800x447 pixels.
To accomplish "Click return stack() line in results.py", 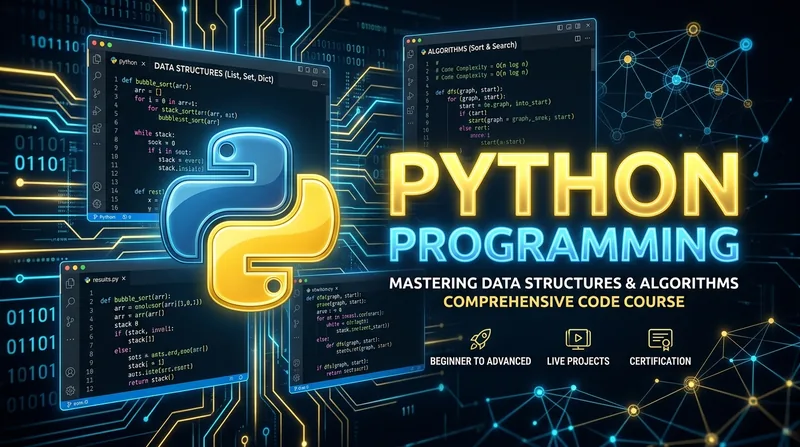I will click(x=152, y=381).
